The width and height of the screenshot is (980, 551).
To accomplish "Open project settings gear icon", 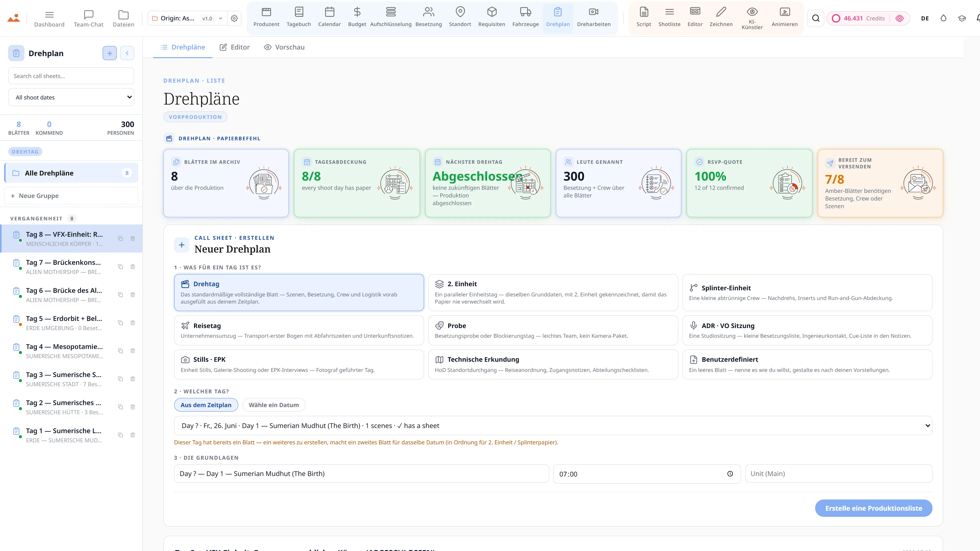I will (234, 18).
